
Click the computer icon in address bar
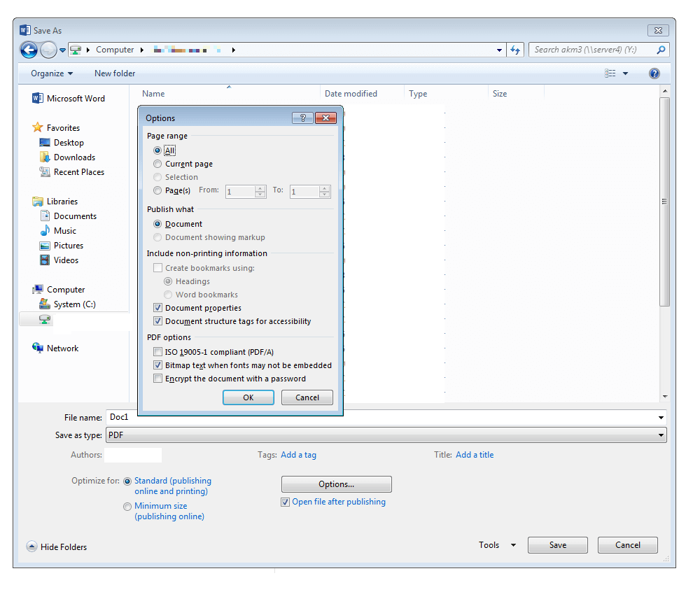[x=76, y=50]
